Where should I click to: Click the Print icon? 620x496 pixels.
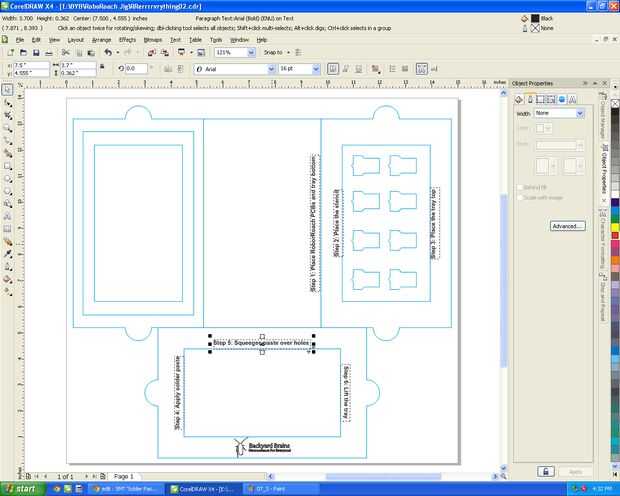pos(49,53)
